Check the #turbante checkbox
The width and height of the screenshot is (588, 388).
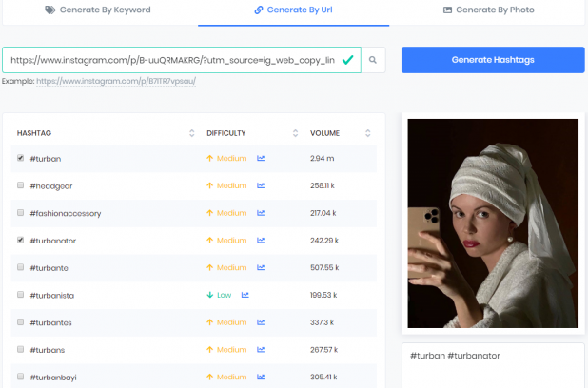click(21, 267)
